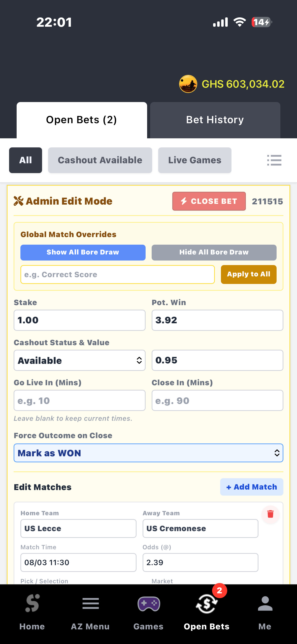This screenshot has width=297, height=644.
Task: Check the battery indicator in status bar
Action: click(x=262, y=22)
